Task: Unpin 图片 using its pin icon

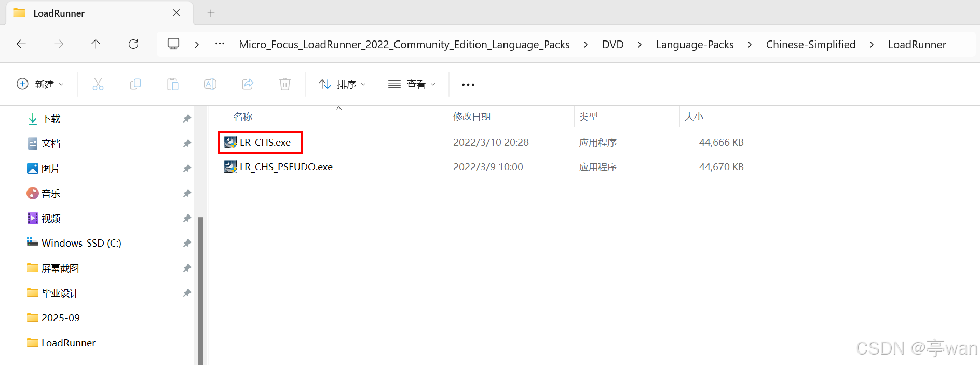Action: 187,169
